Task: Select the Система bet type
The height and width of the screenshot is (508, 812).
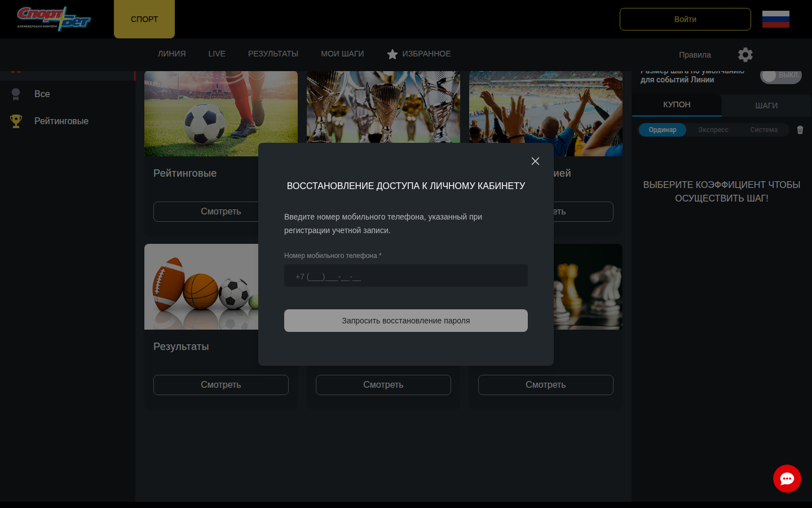Action: (x=764, y=130)
